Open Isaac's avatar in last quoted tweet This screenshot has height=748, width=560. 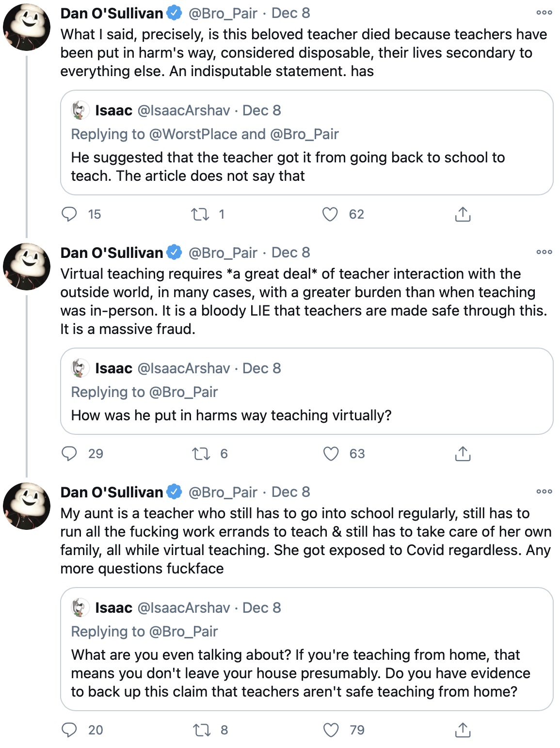pos(80,608)
